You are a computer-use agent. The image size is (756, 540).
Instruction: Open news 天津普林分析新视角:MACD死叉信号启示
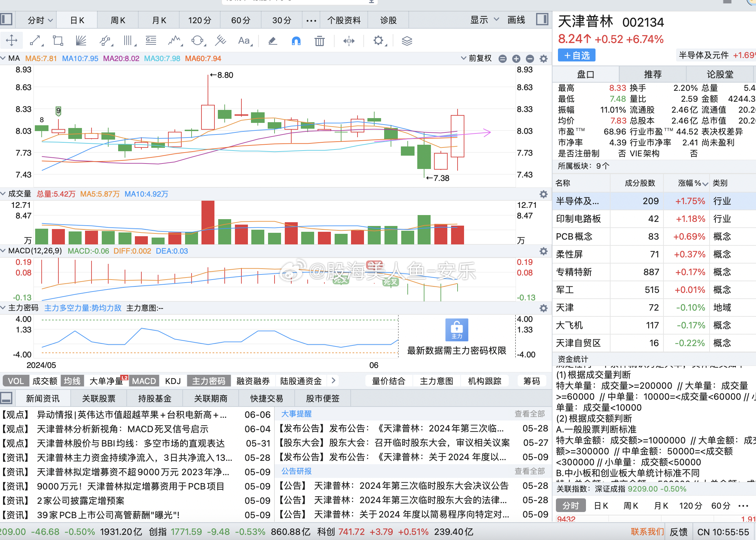click(123, 429)
